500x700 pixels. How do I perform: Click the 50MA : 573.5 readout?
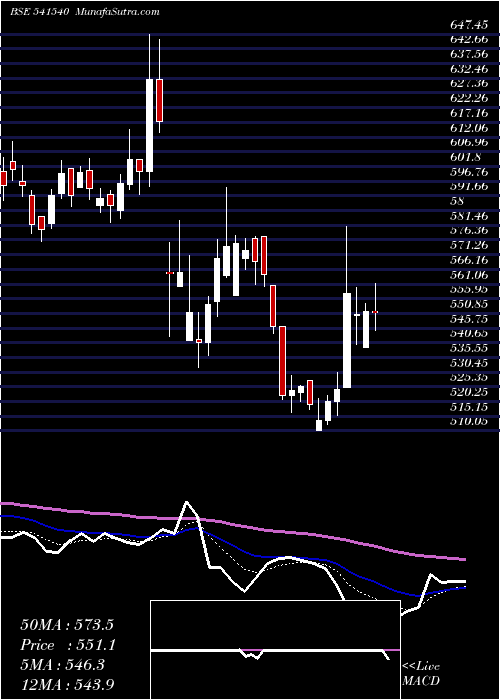pos(67,625)
